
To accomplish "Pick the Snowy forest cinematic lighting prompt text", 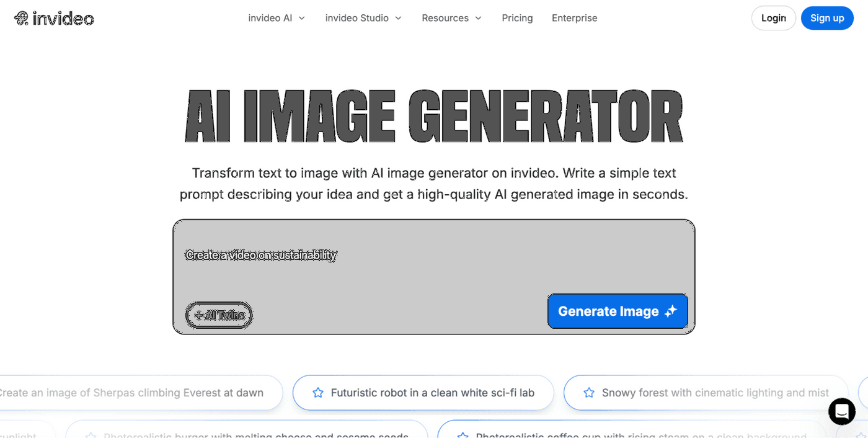I will (x=715, y=393).
